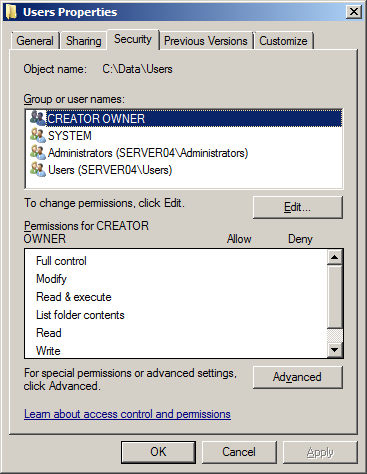Click the Users group icon
The height and width of the screenshot is (474, 367).
pos(38,169)
